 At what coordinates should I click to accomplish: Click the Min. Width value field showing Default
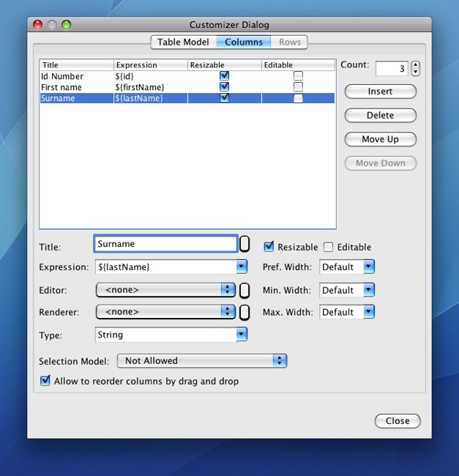(342, 290)
